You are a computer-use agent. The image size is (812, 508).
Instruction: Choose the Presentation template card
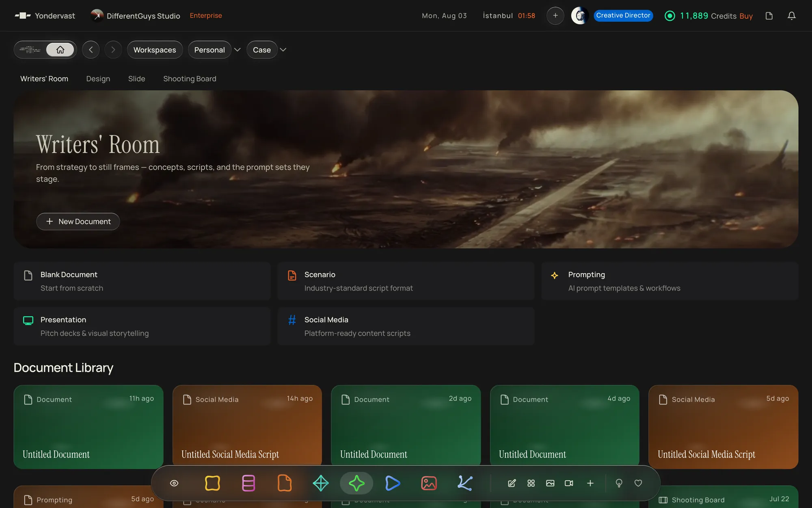[x=142, y=326]
